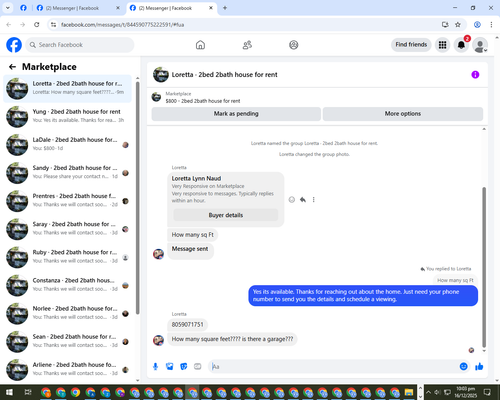Open the Groups icon in top navigation
500x400 pixels.
tap(294, 45)
